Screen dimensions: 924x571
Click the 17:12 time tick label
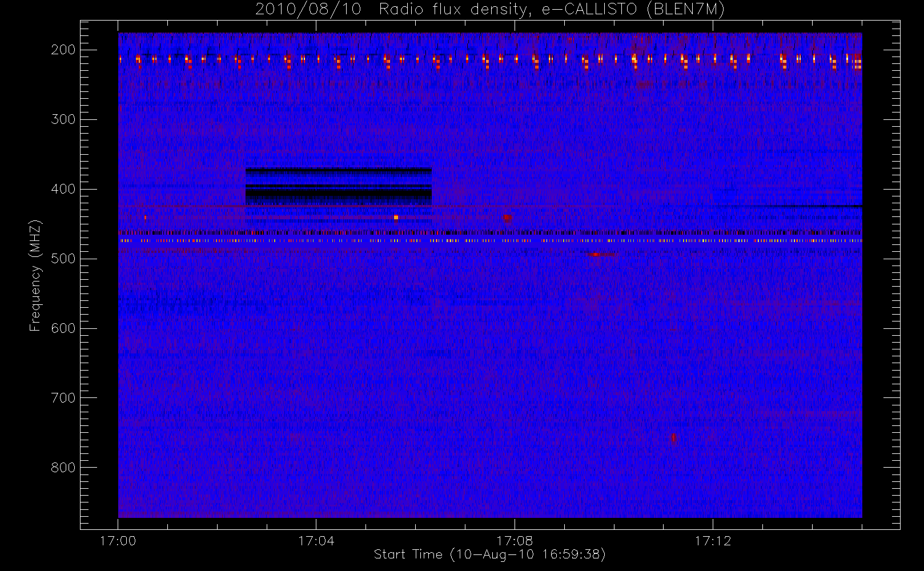pos(713,541)
